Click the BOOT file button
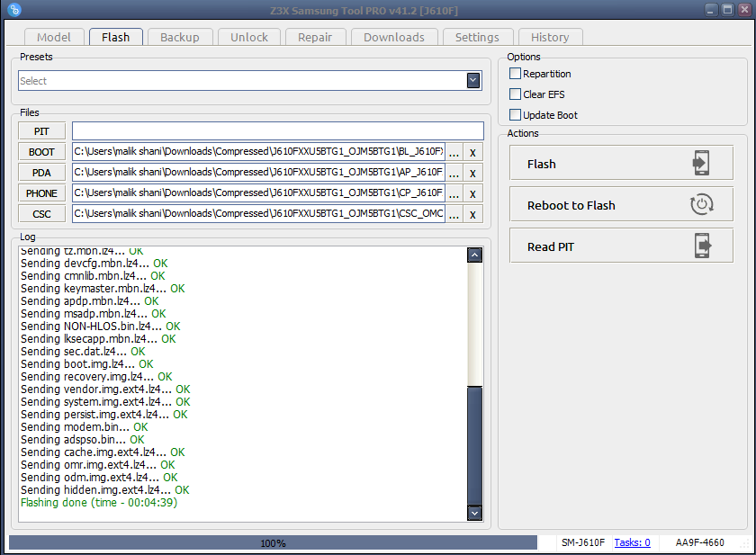 click(42, 152)
